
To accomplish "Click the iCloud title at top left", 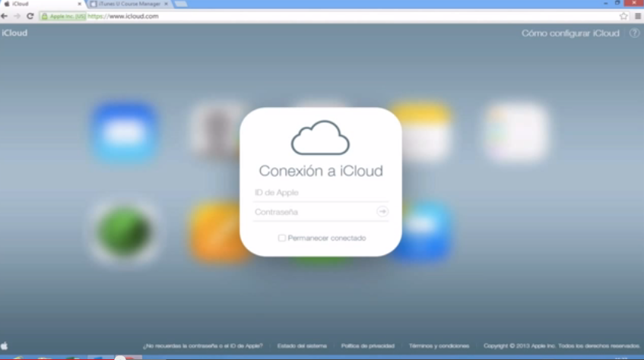I will point(14,33).
